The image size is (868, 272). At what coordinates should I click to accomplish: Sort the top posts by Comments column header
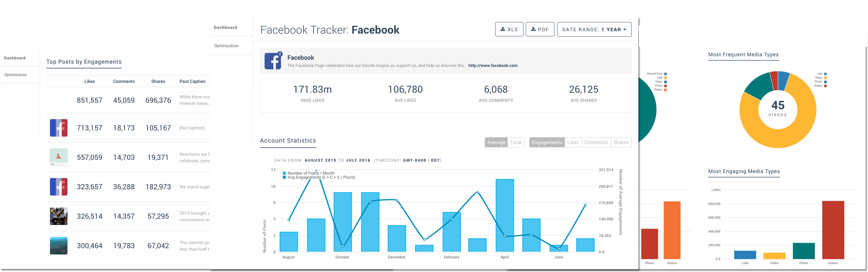(x=124, y=81)
